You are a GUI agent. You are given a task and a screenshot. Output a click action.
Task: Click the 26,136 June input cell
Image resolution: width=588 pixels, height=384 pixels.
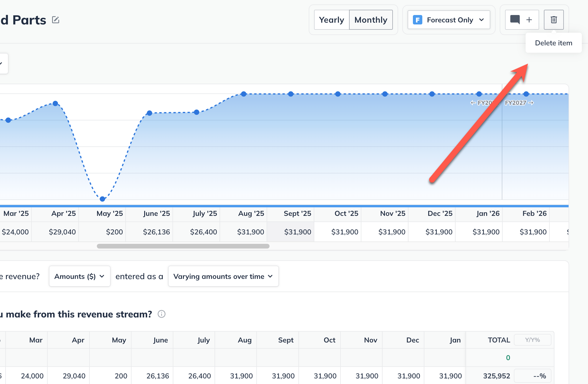[x=158, y=376]
